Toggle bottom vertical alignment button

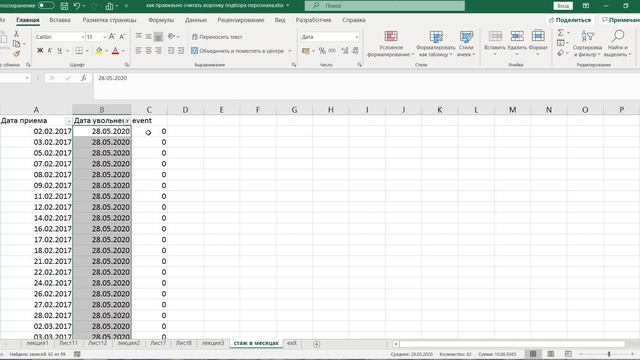point(158,37)
